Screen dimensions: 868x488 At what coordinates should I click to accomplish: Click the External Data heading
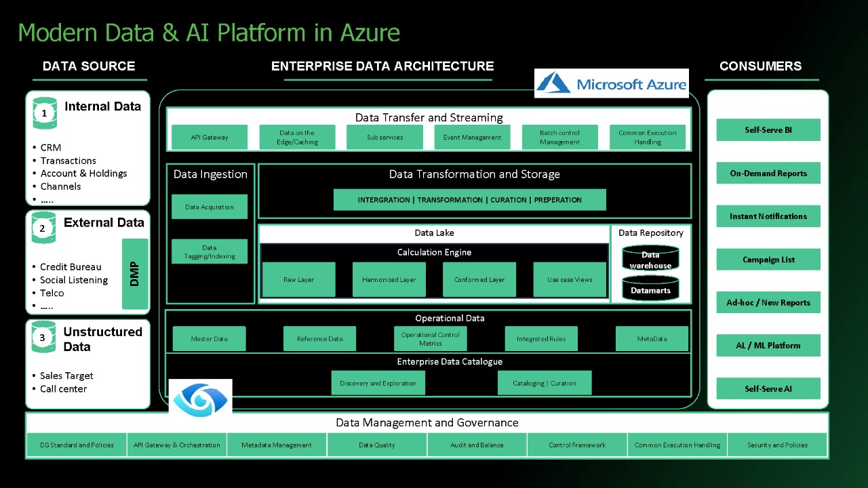click(104, 222)
